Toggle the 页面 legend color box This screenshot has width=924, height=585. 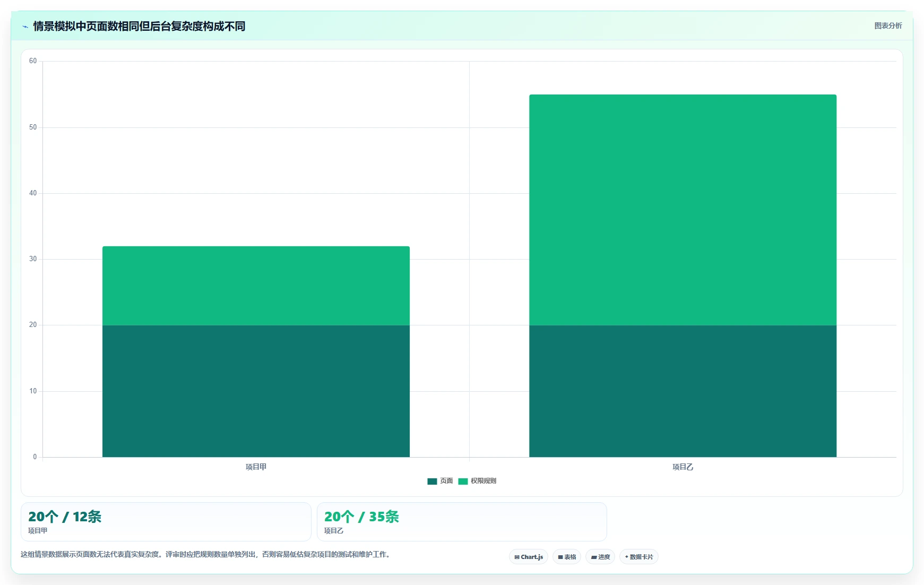click(432, 481)
